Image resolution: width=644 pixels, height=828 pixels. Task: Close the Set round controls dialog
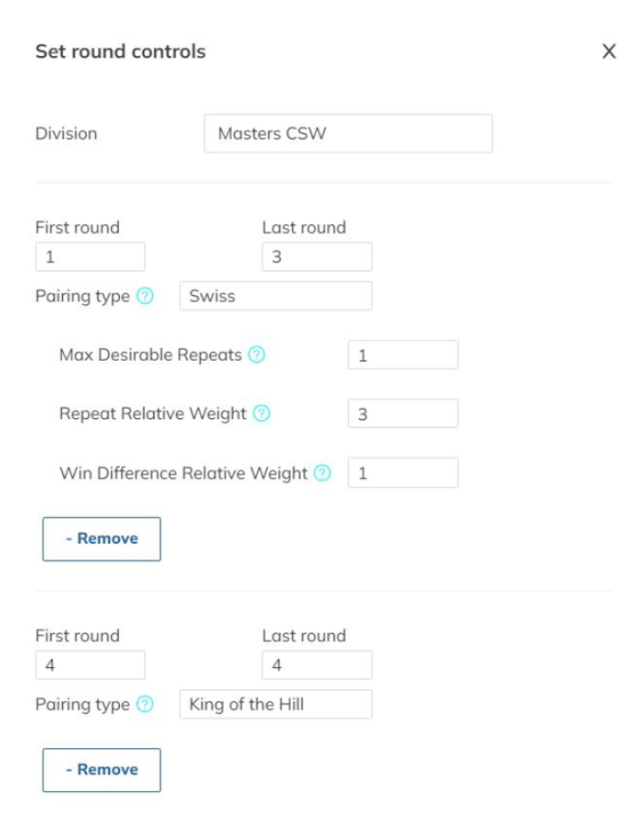coord(609,52)
